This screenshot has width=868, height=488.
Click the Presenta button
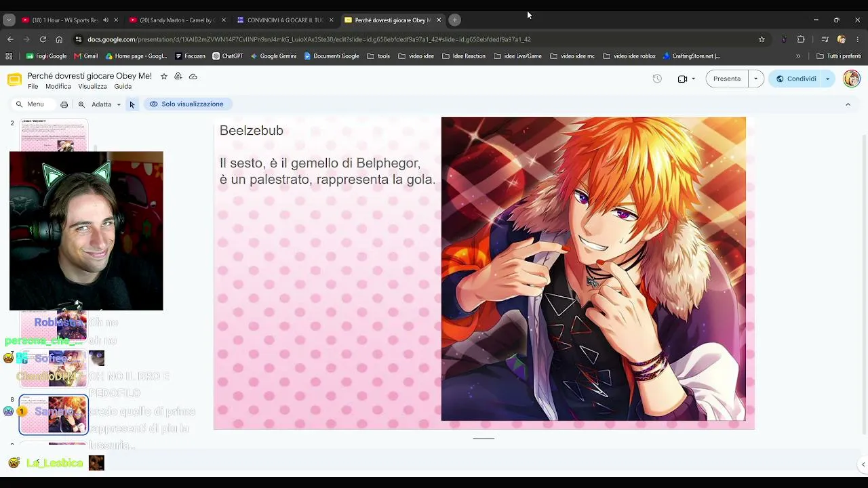coord(727,79)
